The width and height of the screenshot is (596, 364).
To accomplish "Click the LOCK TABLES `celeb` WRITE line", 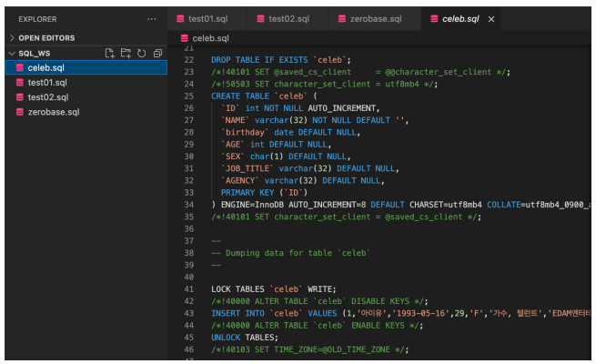I will [274, 289].
